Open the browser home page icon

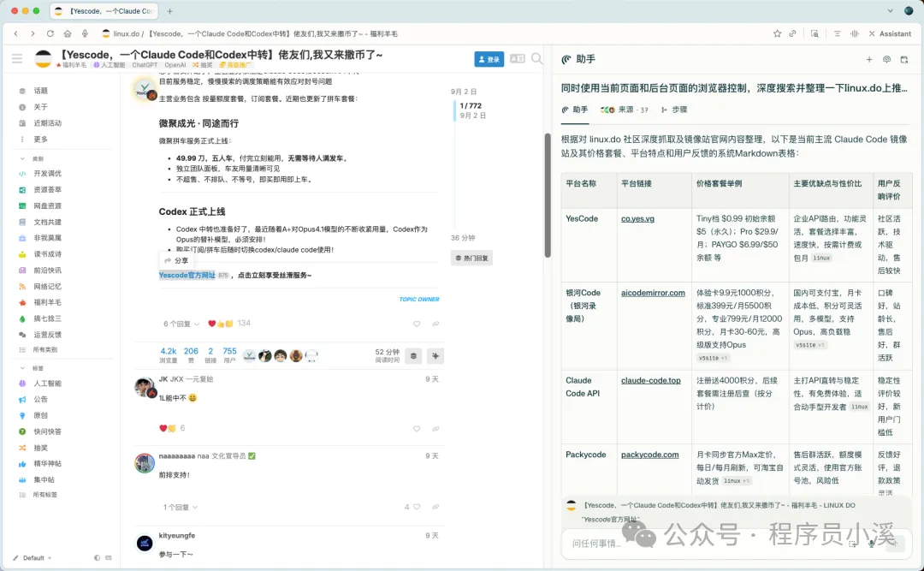[68, 33]
